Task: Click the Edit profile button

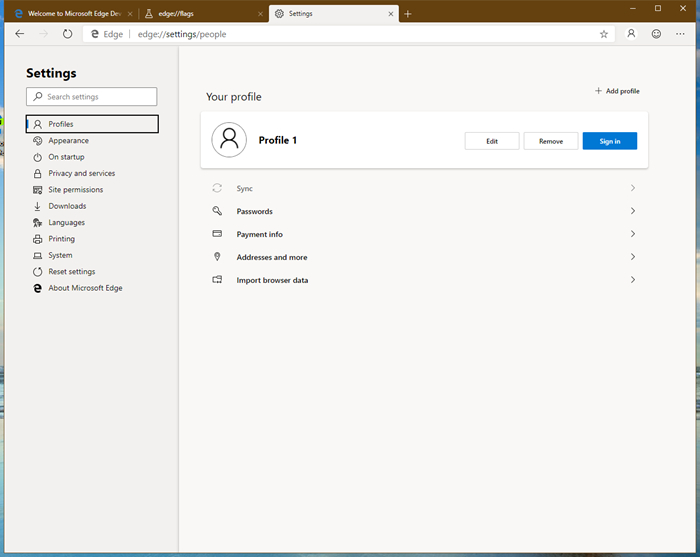Action: click(x=492, y=141)
